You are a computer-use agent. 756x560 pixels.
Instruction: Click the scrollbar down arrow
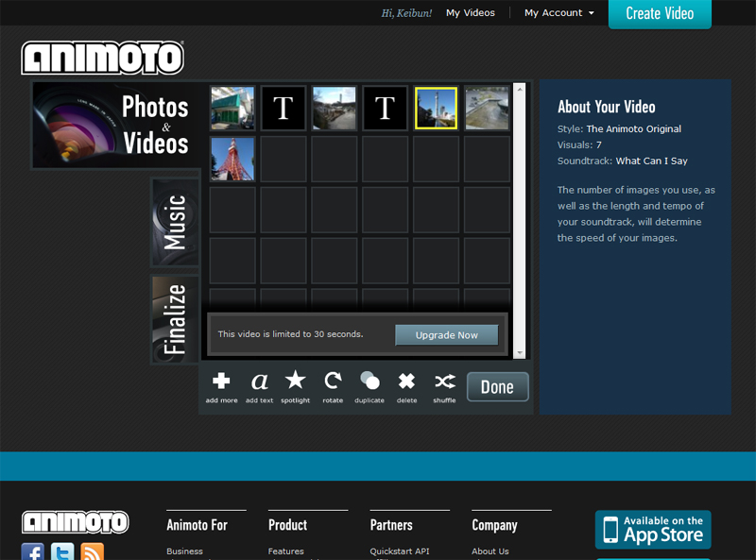[x=519, y=353]
